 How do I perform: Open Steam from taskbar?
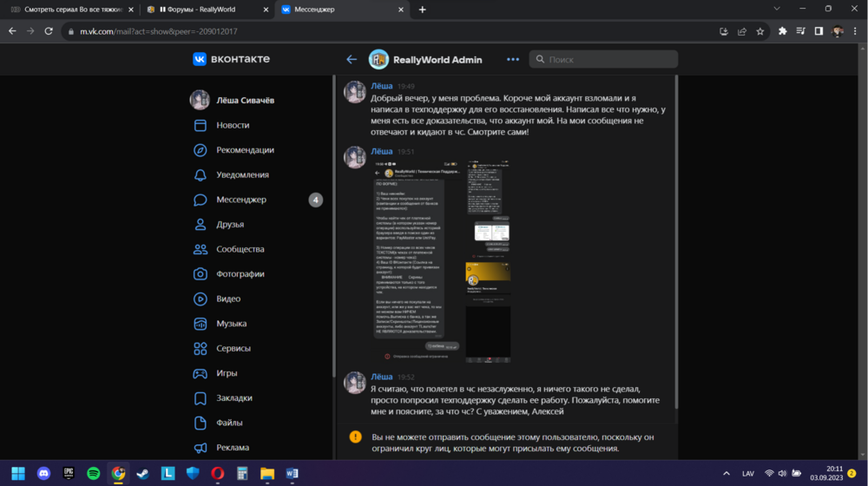(x=143, y=473)
